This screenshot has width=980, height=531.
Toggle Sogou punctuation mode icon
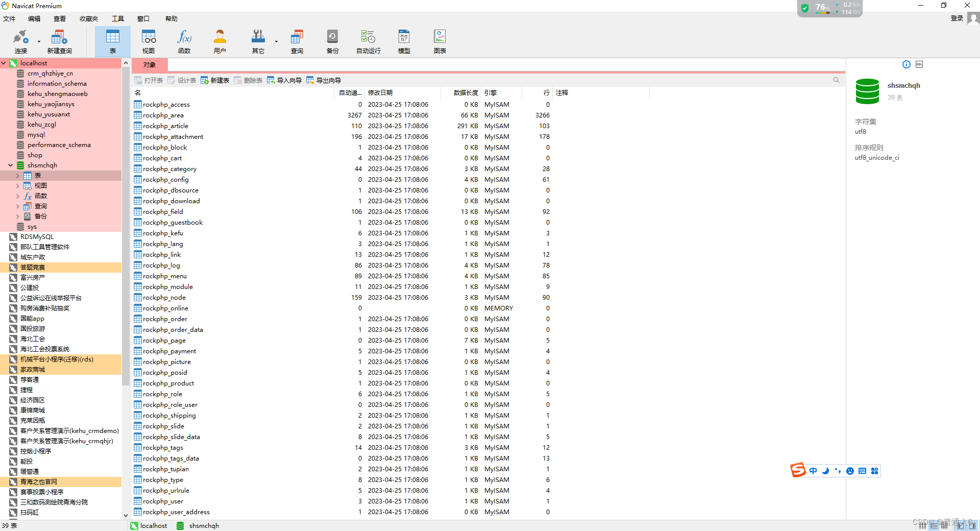click(x=838, y=471)
